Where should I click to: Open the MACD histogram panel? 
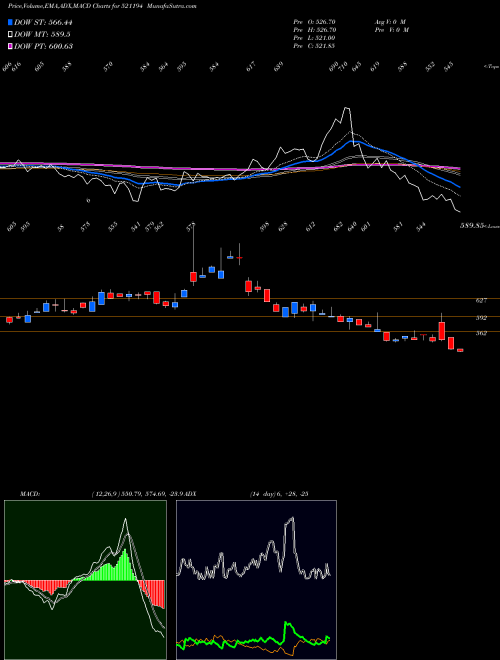point(85,580)
